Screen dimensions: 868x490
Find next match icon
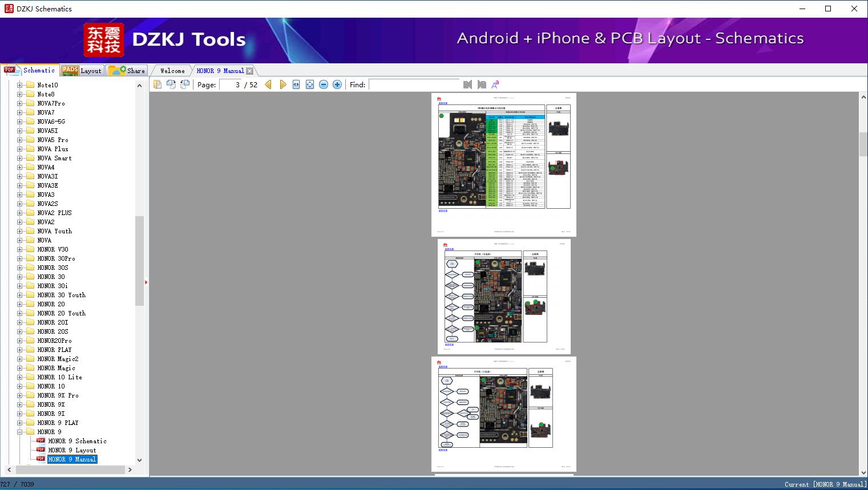click(482, 84)
